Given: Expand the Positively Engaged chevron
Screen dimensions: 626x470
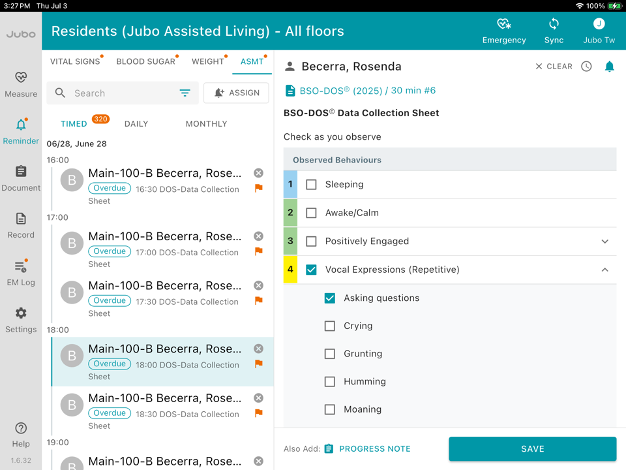Looking at the screenshot, I should click(x=605, y=241).
